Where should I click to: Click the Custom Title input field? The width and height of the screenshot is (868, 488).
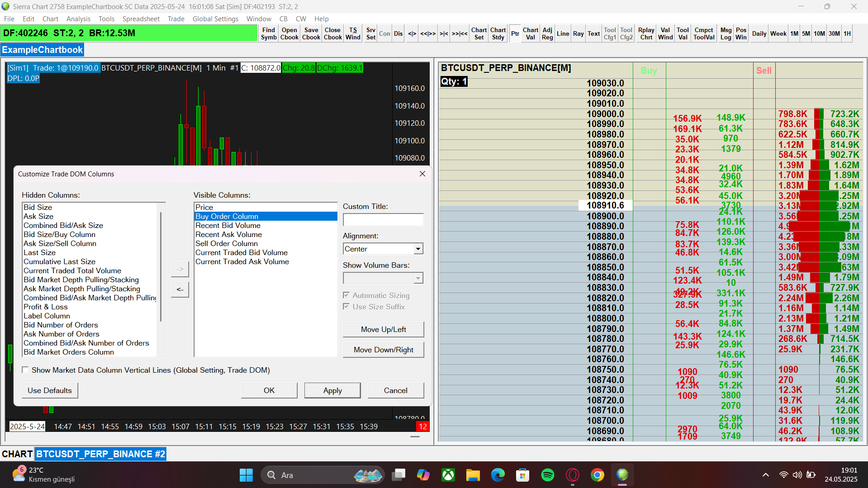383,220
